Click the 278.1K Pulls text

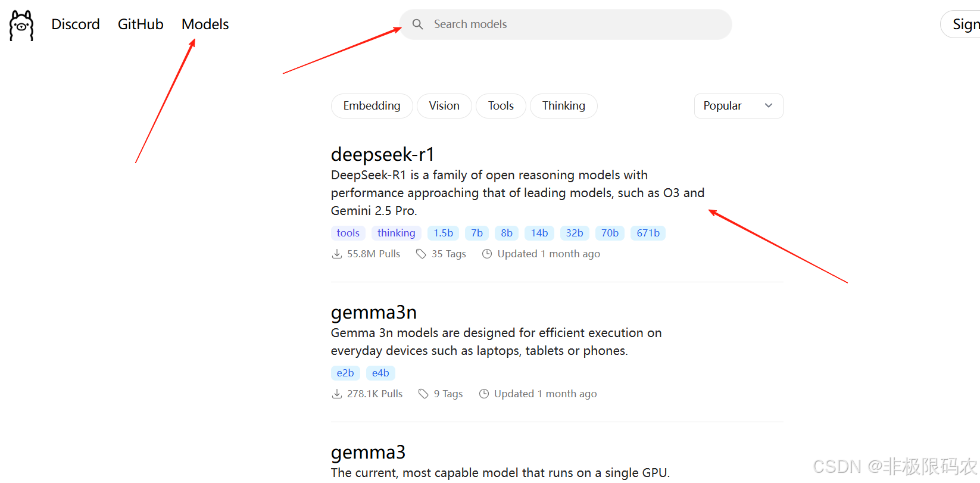(375, 394)
